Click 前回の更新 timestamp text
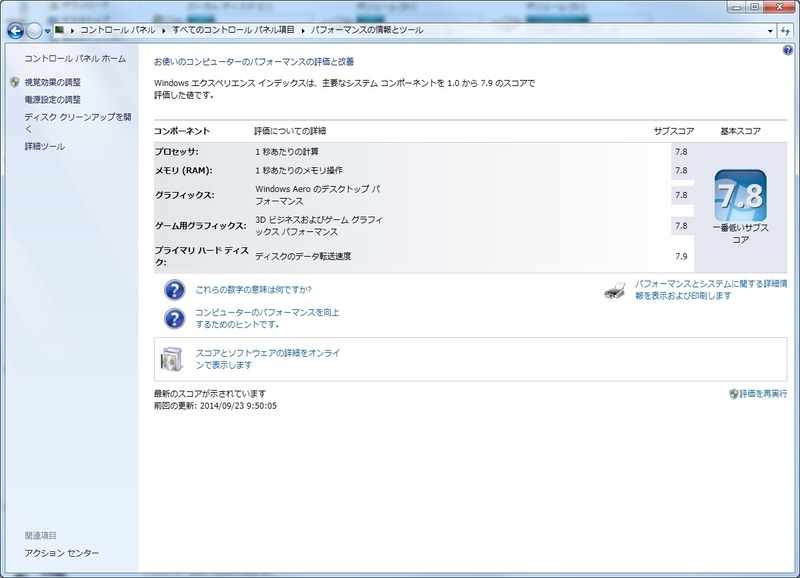The width and height of the screenshot is (800, 578). 215,406
